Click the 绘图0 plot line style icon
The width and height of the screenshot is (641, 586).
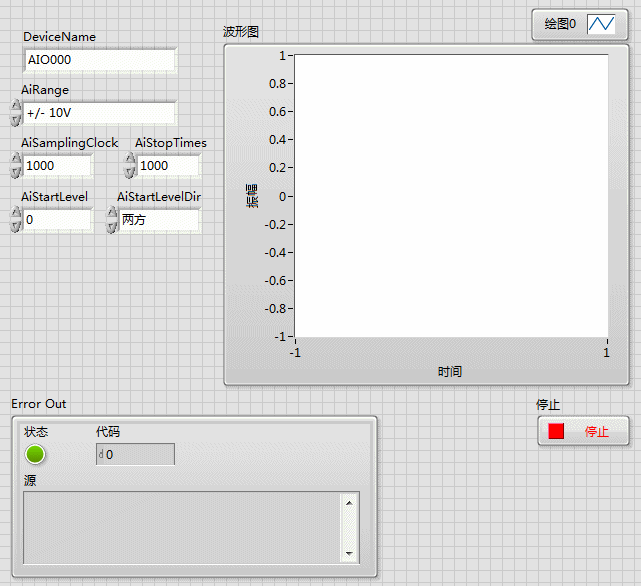[x=600, y=24]
